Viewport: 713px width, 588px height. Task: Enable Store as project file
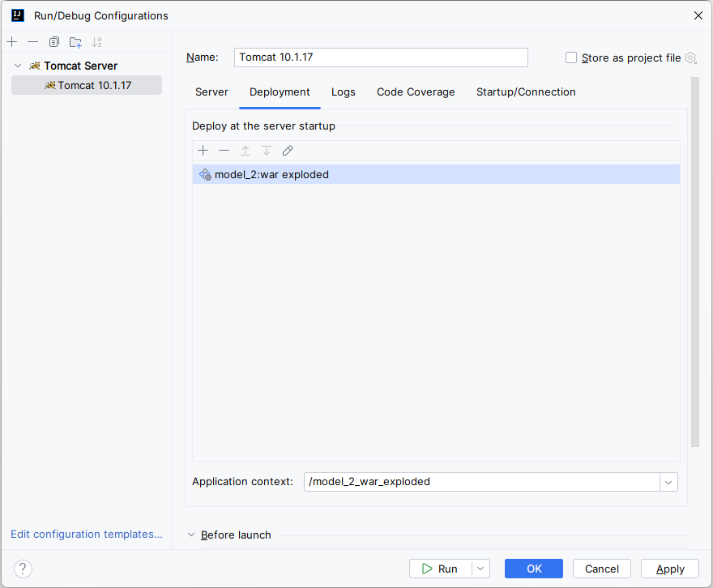pos(571,58)
